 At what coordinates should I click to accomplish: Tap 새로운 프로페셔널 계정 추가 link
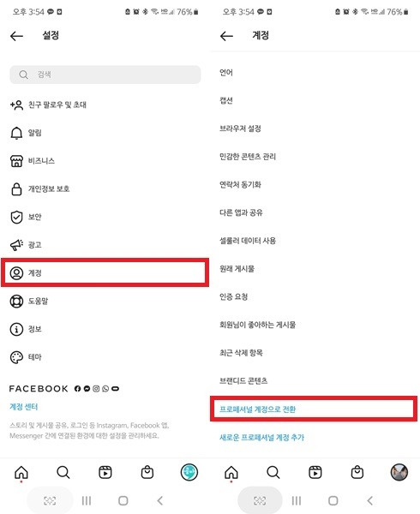pos(261,437)
